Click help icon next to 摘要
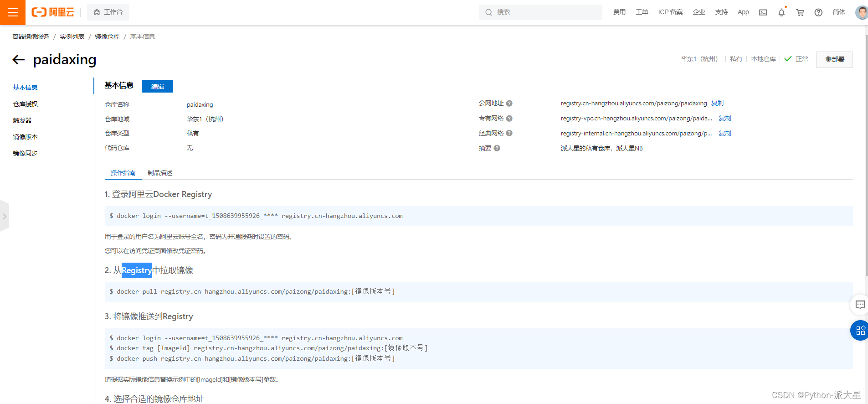 coord(497,148)
